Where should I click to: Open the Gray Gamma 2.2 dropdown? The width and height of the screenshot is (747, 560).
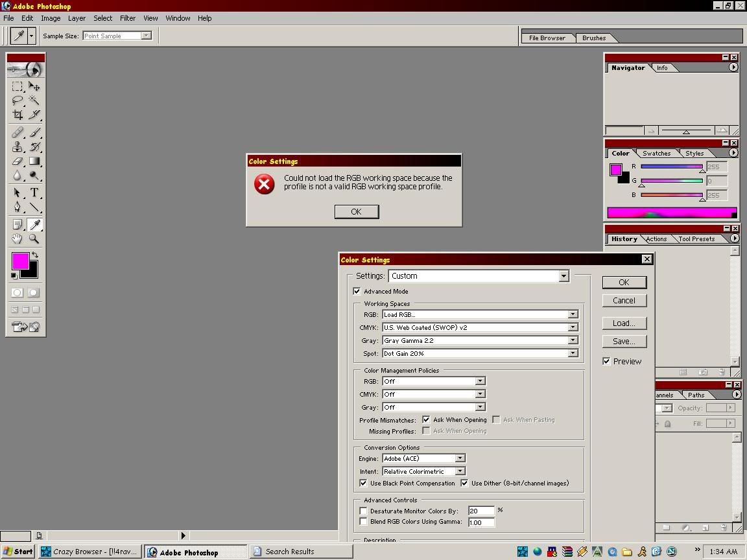[x=480, y=340]
